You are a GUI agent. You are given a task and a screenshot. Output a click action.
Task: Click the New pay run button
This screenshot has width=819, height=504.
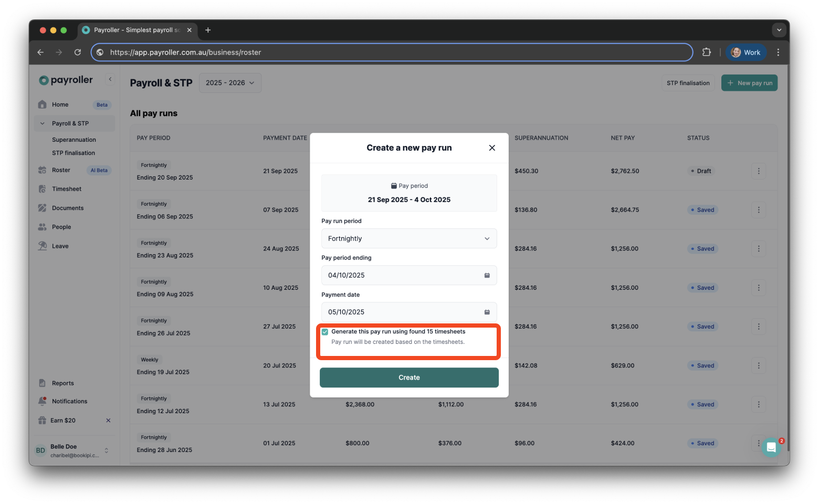pyautogui.click(x=749, y=82)
